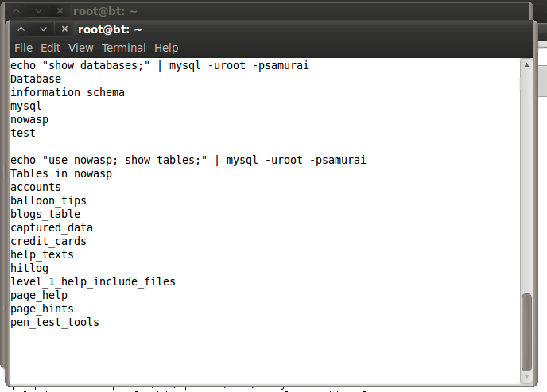Viewport: 547px width, 392px height.
Task: Click the empty scrollbar track above the thumb
Action: 526,175
